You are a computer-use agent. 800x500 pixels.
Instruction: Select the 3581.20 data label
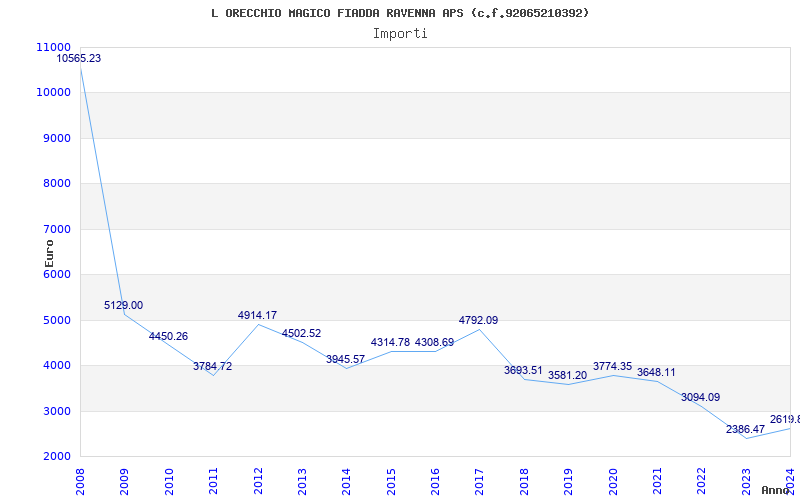click(567, 376)
